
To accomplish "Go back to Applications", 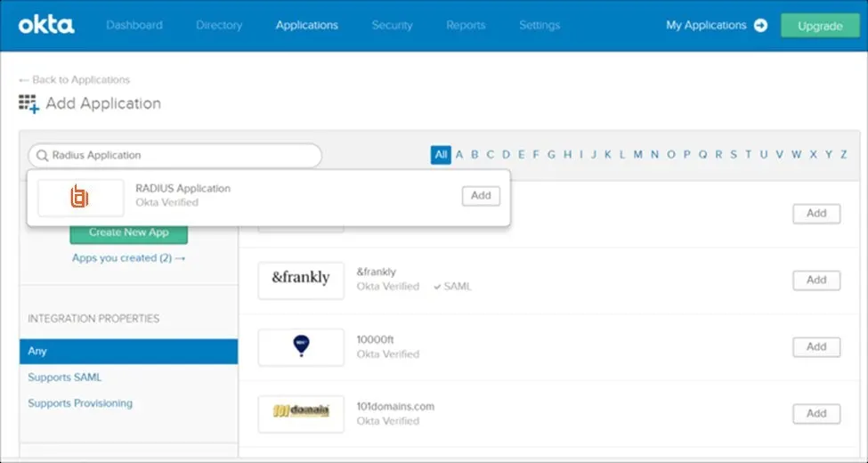I will [74, 80].
